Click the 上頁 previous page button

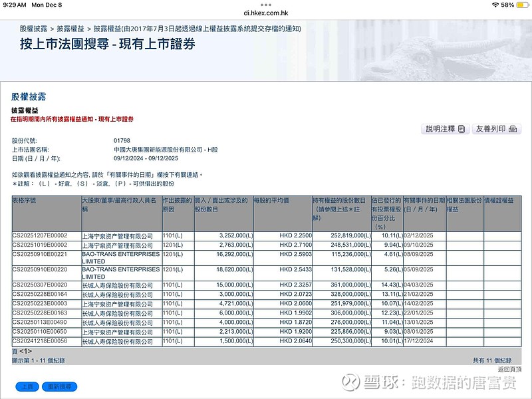pos(27,386)
